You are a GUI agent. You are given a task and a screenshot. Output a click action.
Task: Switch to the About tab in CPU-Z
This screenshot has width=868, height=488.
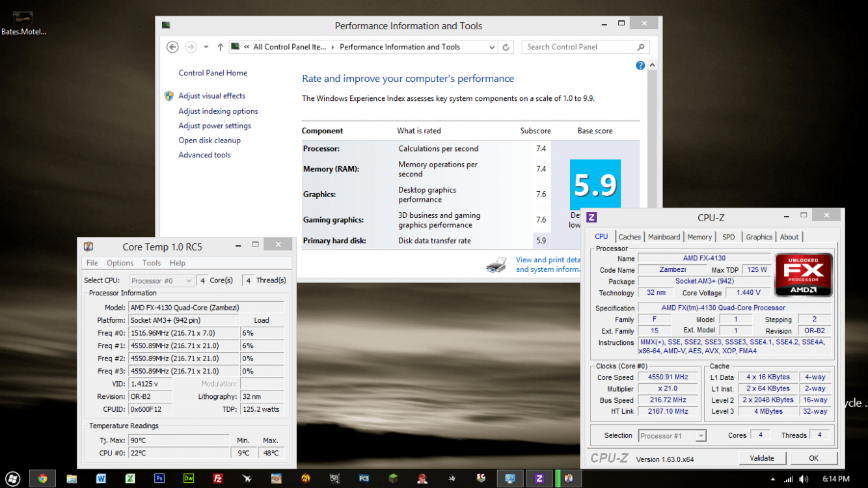point(789,237)
